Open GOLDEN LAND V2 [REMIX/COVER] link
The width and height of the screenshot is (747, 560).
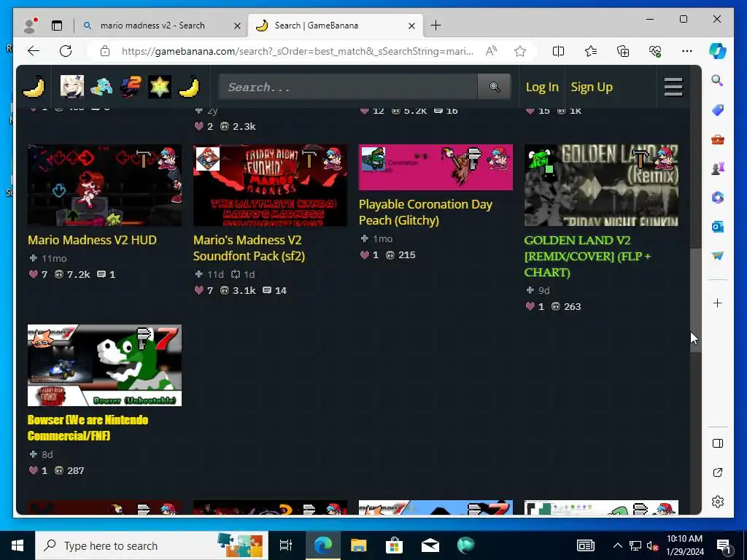coord(587,256)
